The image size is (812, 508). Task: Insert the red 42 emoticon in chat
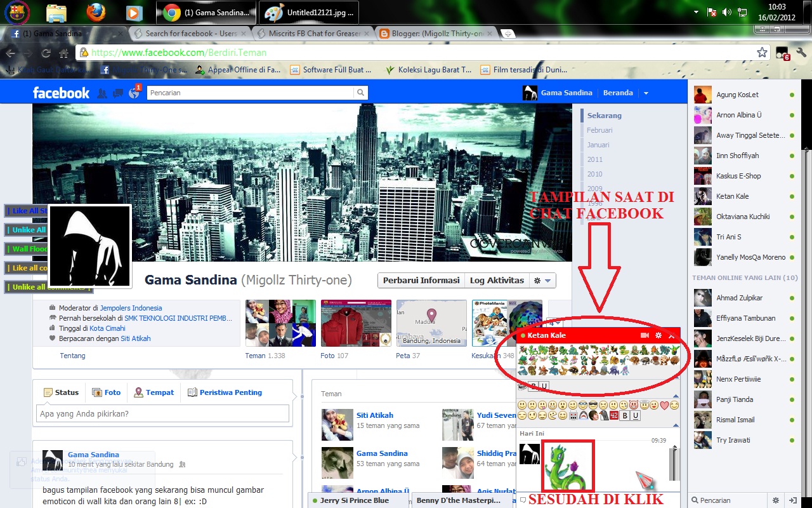(614, 415)
